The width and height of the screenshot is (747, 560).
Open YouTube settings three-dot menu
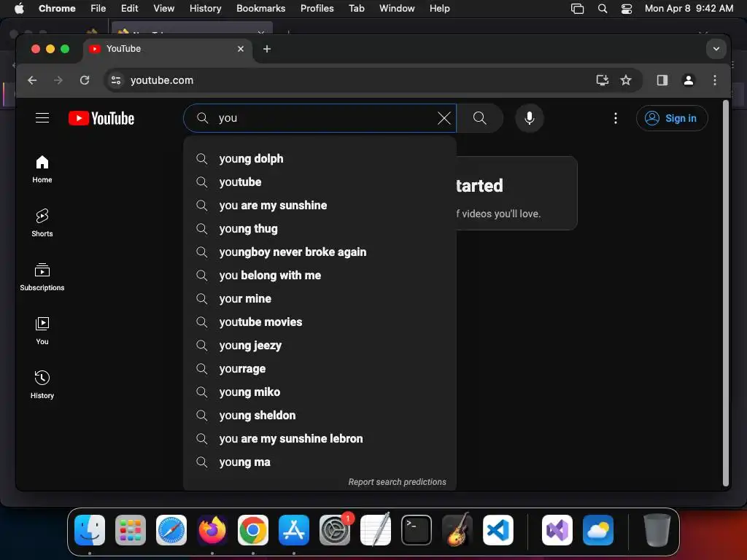point(616,118)
